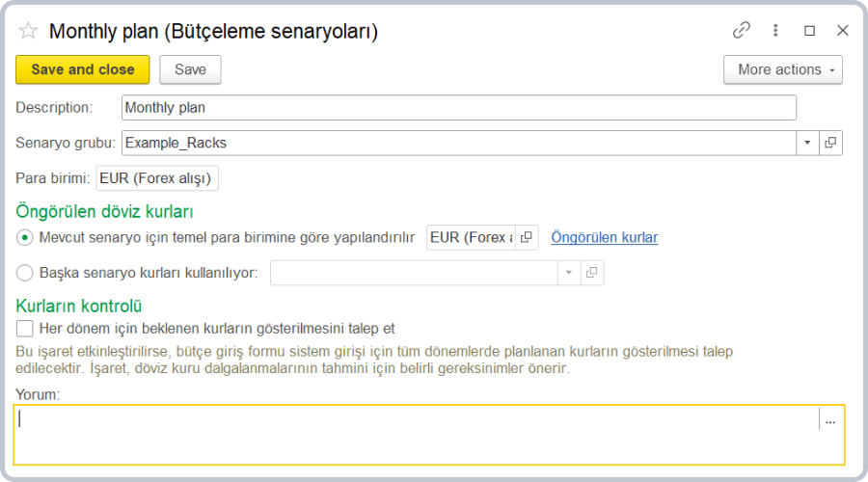Select 'Başka senaryo kurları kullanılıyor' option

tap(25, 273)
